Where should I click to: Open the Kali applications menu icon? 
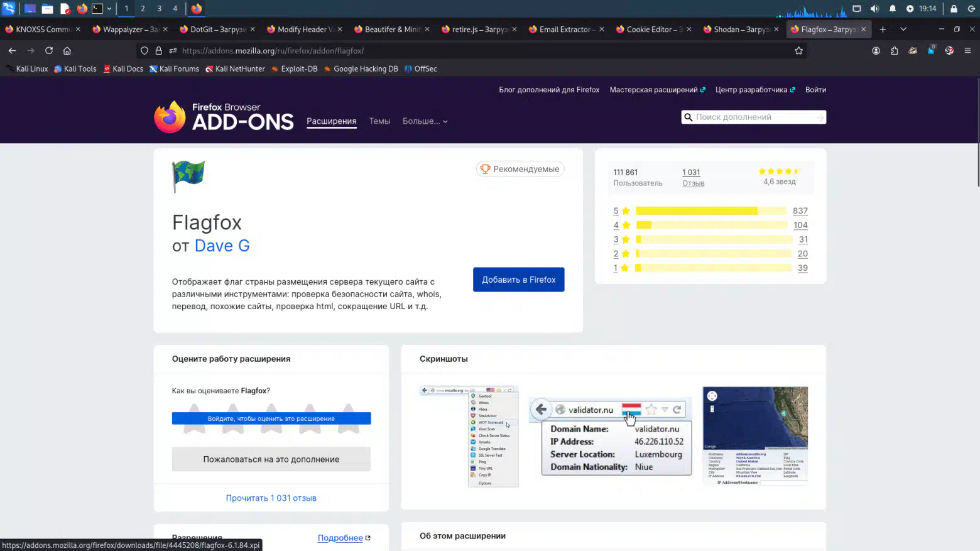coord(9,9)
